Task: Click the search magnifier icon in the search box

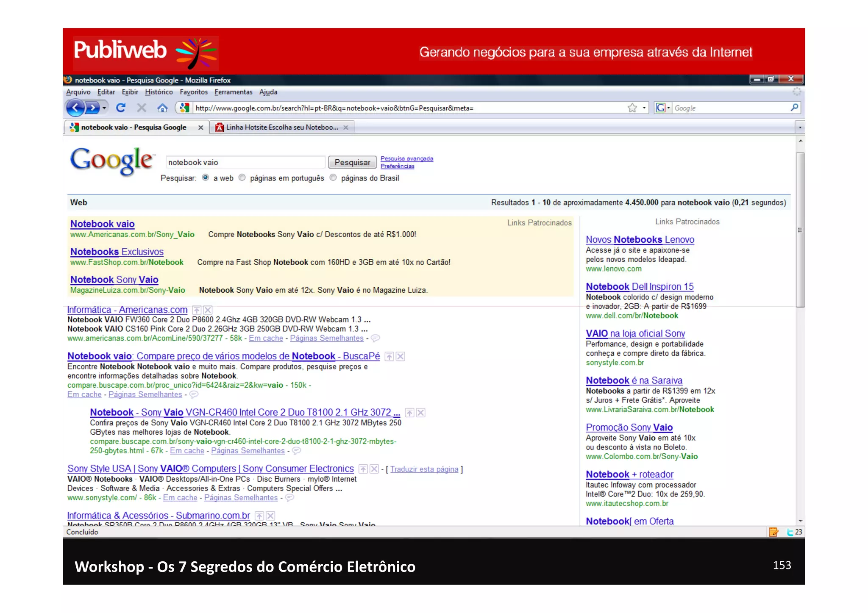Action: click(794, 108)
